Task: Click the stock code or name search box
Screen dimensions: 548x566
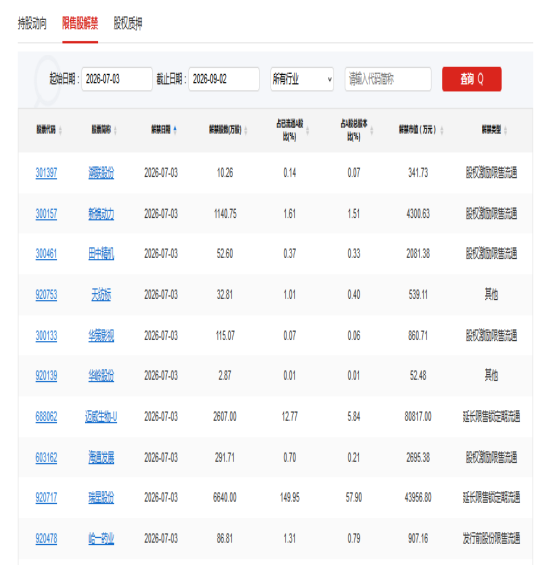Action: click(388, 79)
